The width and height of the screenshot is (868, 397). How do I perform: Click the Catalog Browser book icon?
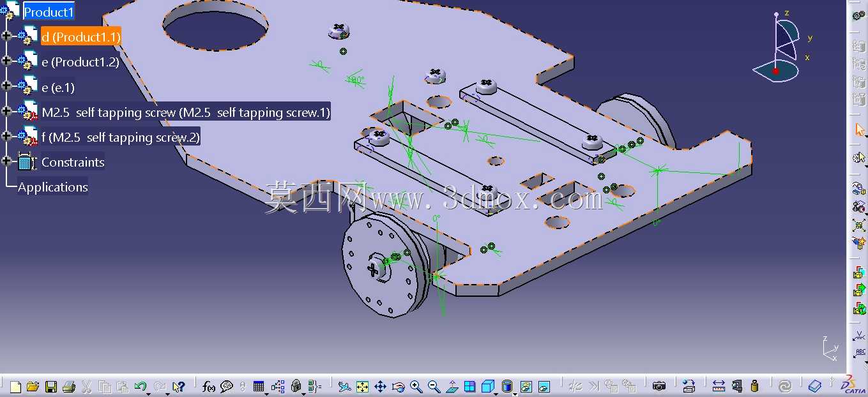pos(814,386)
